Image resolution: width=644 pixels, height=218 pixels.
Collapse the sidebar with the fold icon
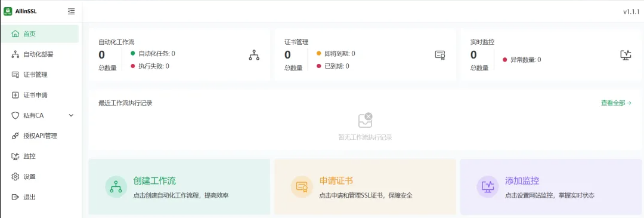[72, 11]
